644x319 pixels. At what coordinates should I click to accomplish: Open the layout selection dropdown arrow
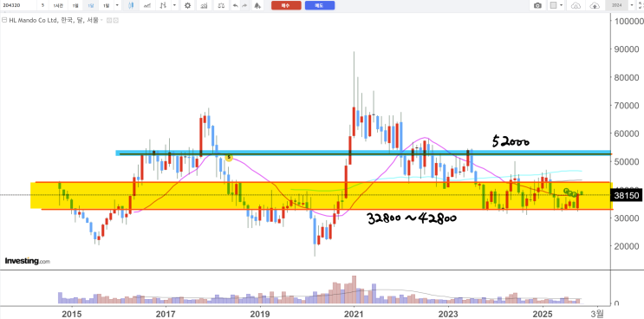coord(561,5)
